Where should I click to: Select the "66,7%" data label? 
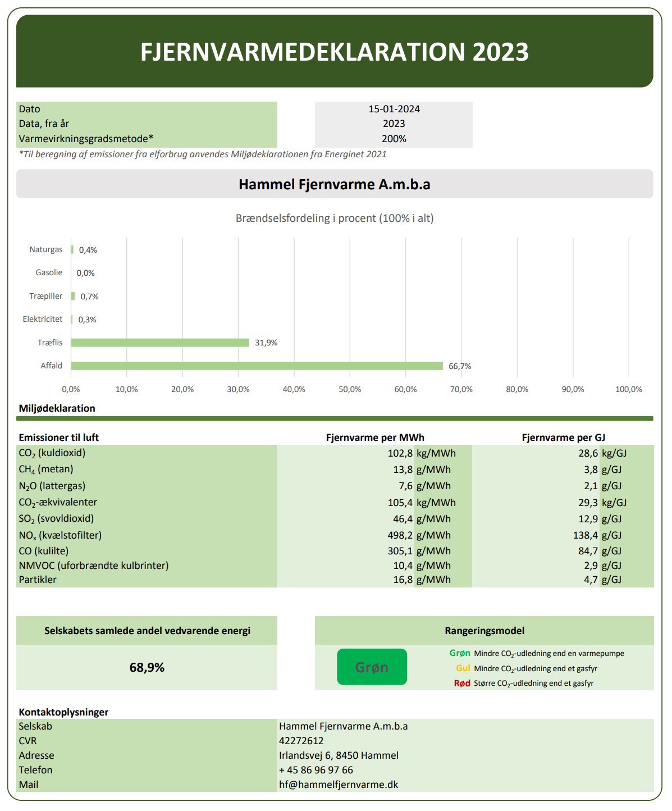coord(460,366)
